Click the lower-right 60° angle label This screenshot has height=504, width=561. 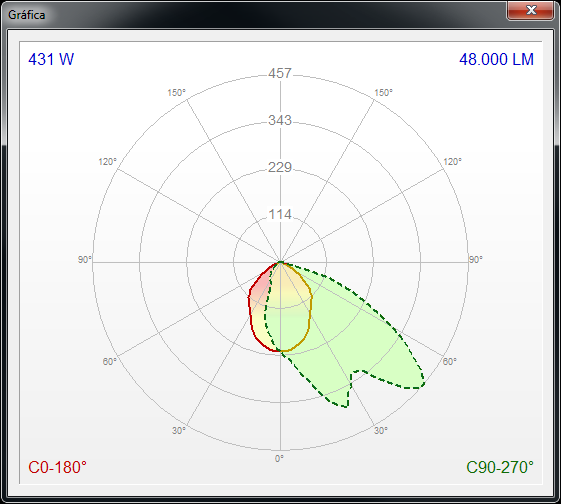pos(450,361)
